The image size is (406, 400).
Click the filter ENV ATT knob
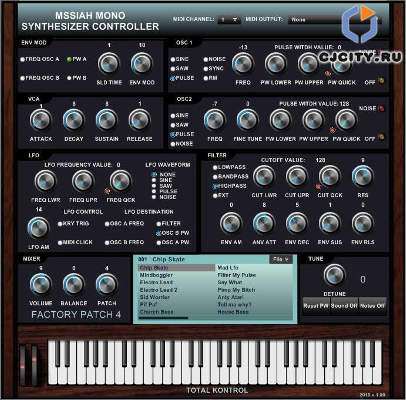coord(264,223)
